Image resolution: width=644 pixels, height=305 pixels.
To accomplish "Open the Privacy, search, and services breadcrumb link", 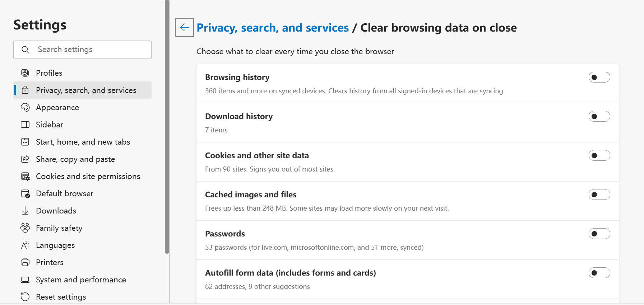I will pos(273,27).
